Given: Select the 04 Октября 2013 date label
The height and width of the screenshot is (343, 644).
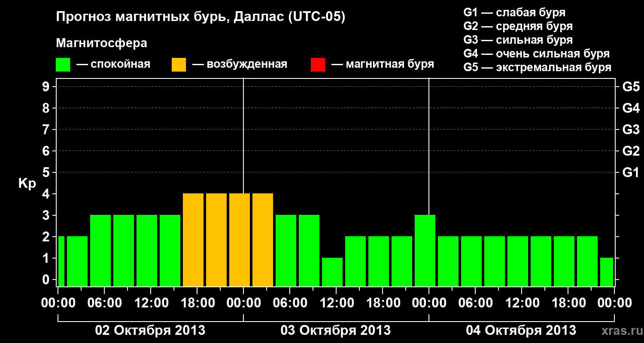Looking at the screenshot, I should coord(521,330).
